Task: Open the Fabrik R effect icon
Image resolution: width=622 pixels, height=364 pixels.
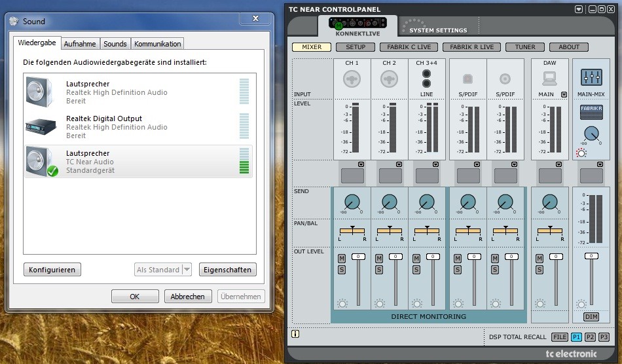Action: [x=591, y=112]
